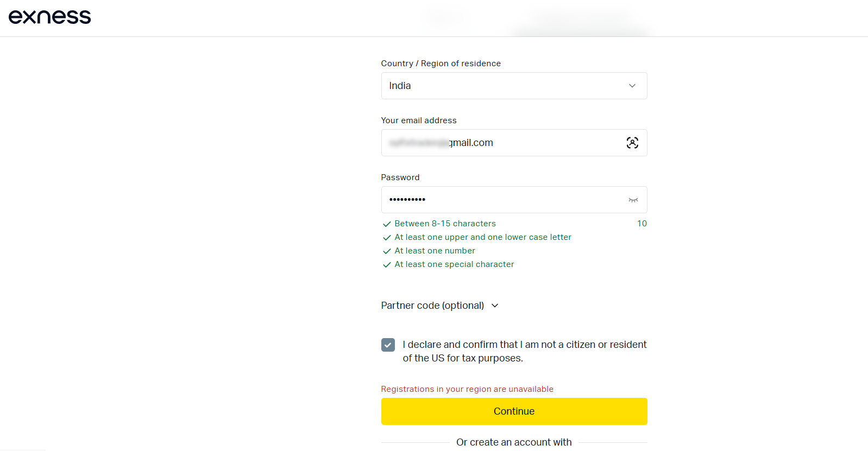Click the Exness logo

[49, 17]
